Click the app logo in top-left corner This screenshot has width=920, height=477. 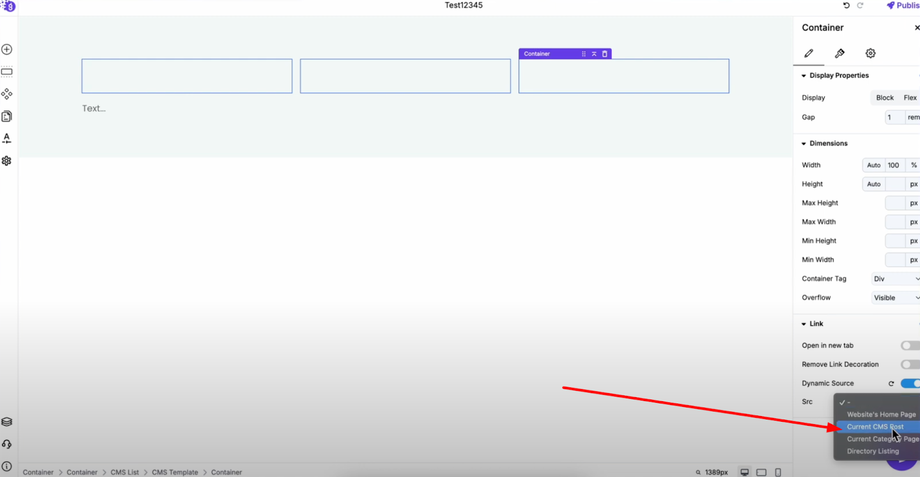coord(8,6)
